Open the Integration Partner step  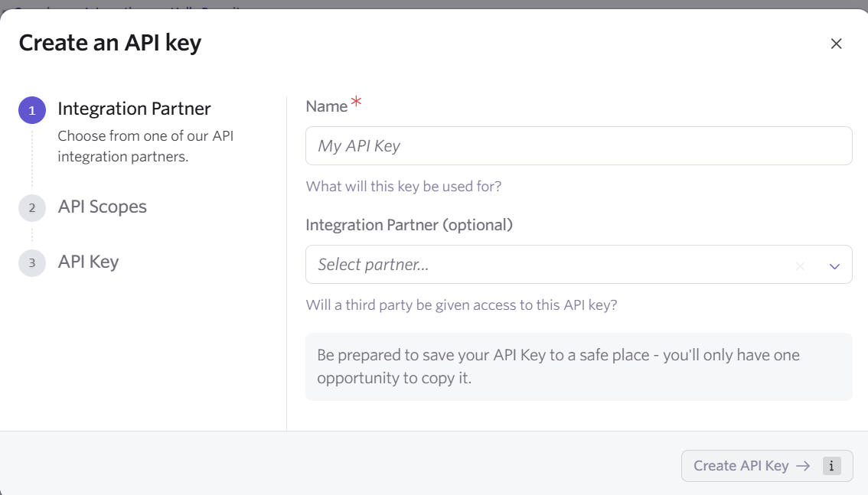pos(134,109)
